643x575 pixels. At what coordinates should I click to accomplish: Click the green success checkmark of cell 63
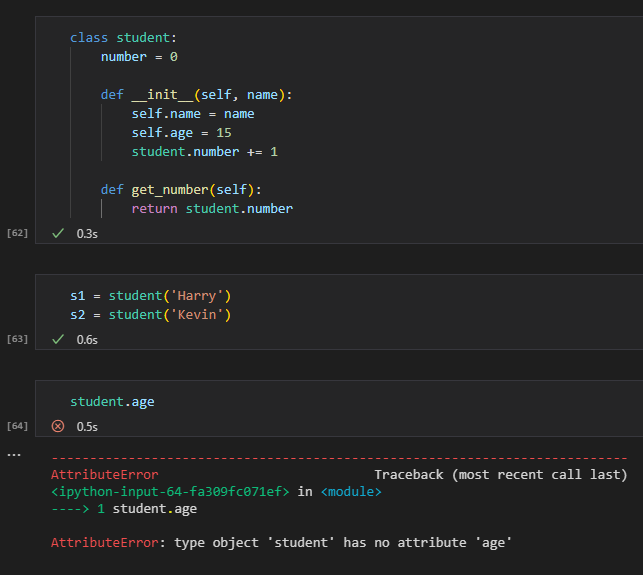[x=58, y=339]
